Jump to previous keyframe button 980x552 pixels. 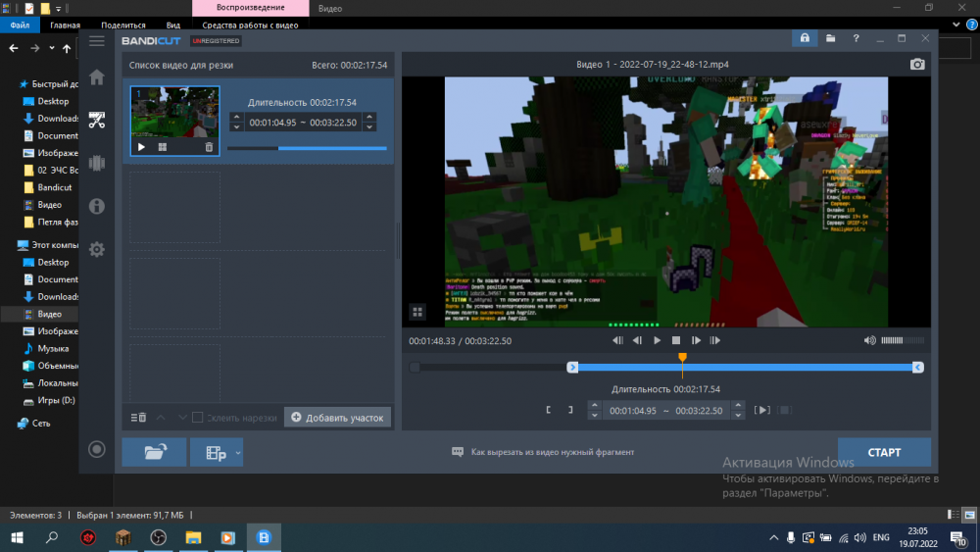click(617, 340)
